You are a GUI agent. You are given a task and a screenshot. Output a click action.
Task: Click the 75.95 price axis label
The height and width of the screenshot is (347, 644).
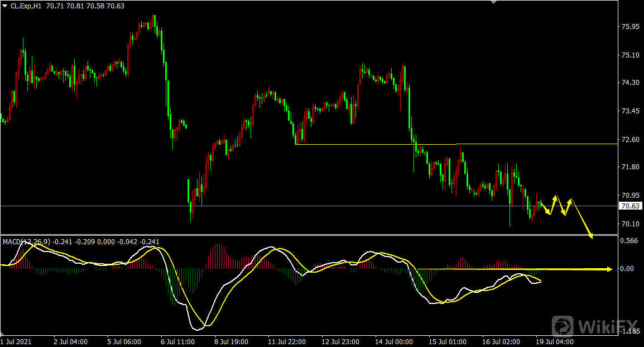pyautogui.click(x=629, y=27)
